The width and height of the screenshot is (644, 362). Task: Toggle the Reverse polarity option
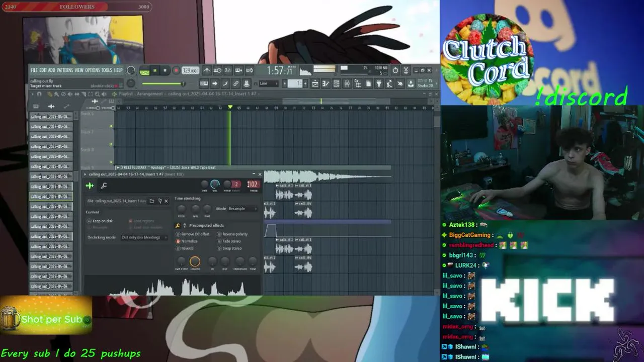pos(232,234)
